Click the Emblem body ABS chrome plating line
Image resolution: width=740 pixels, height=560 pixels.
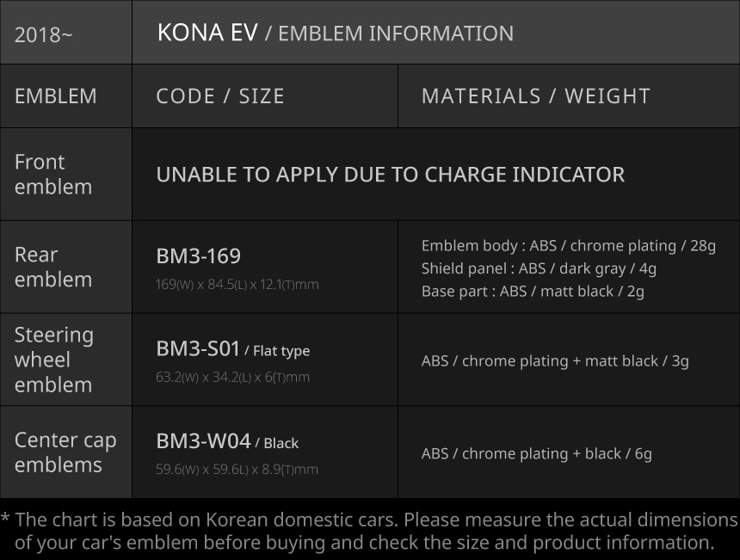[568, 246]
